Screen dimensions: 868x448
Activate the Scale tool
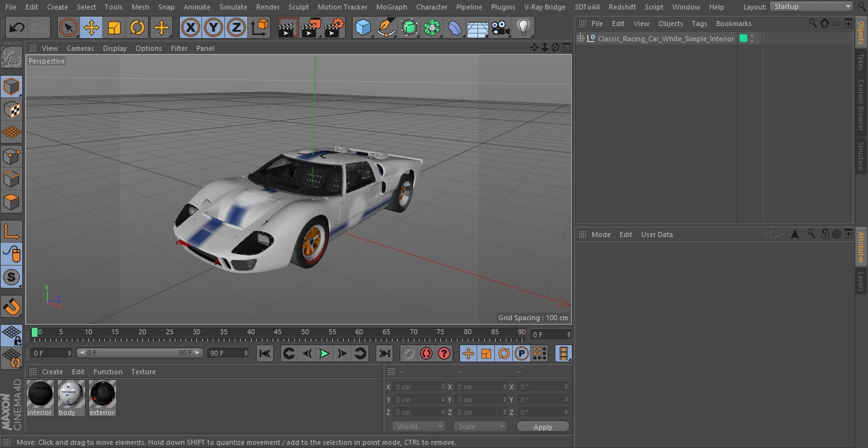pos(114,27)
